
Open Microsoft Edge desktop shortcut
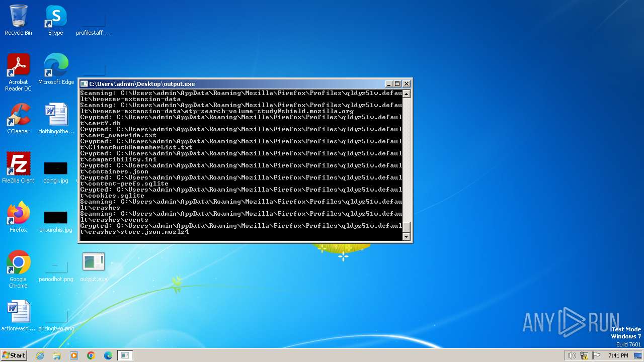[x=56, y=69]
